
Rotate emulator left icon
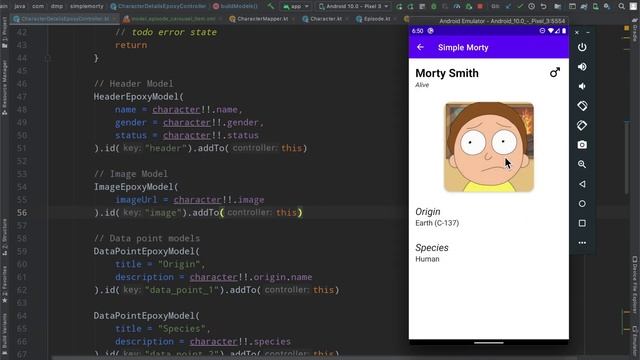click(582, 106)
